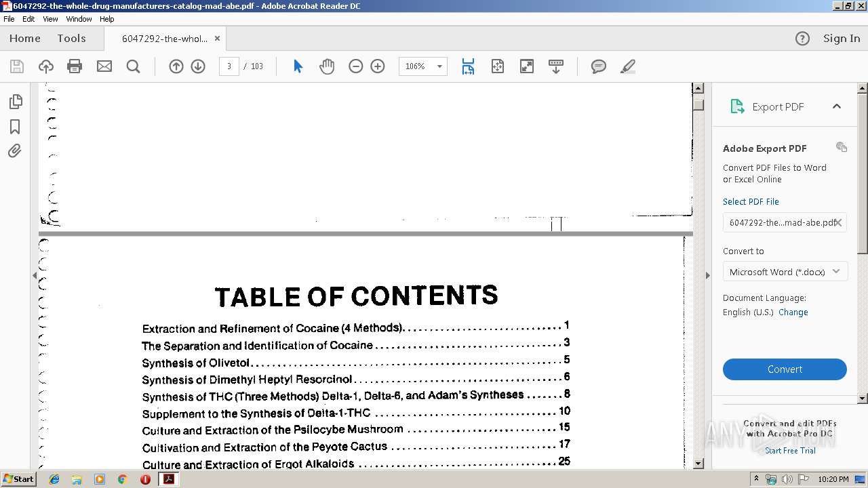Viewport: 868px width, 488px height.
Task: Open the Microsoft Word (*.docx) format dropdown
Action: click(785, 272)
